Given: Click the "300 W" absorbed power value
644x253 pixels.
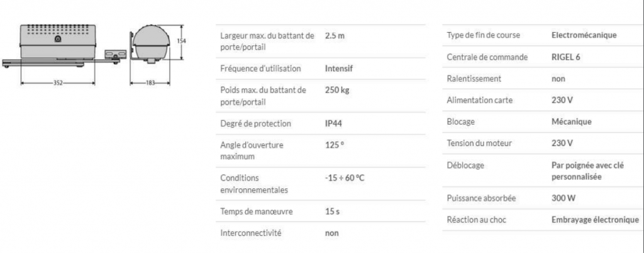Looking at the screenshot, I should 563,198.
